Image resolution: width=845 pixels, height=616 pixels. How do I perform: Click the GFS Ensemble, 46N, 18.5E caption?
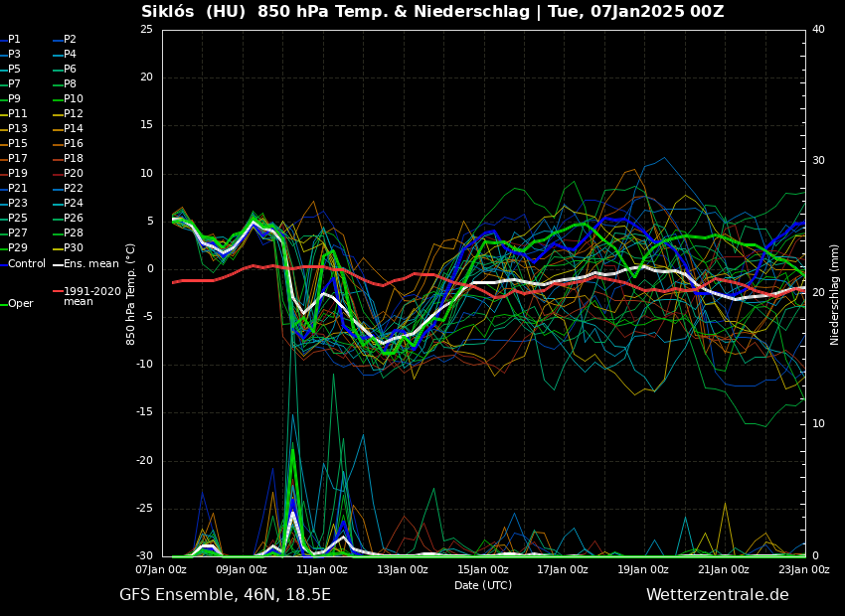point(225,595)
